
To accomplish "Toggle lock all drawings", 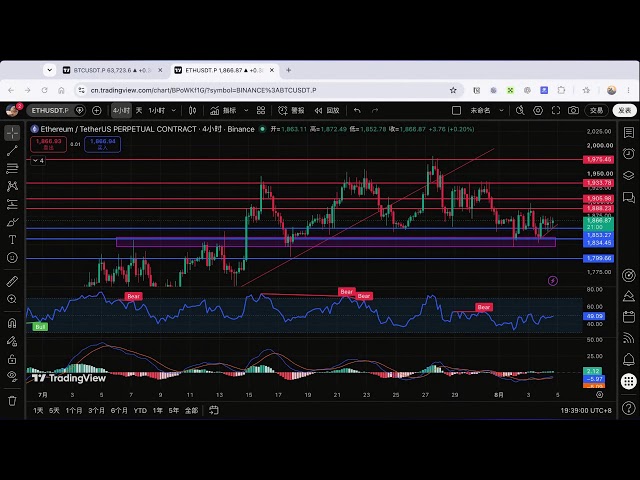I will [x=12, y=359].
